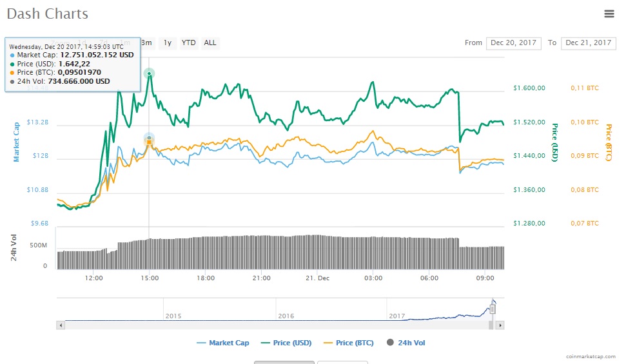Click the $1.520,00 price axis label
This screenshot has height=364, width=626.
coord(529,122)
